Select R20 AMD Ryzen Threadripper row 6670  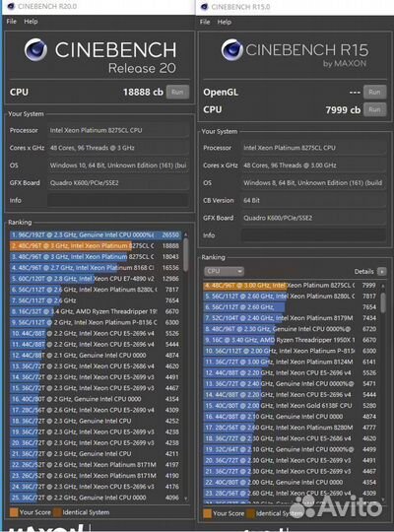click(97, 311)
